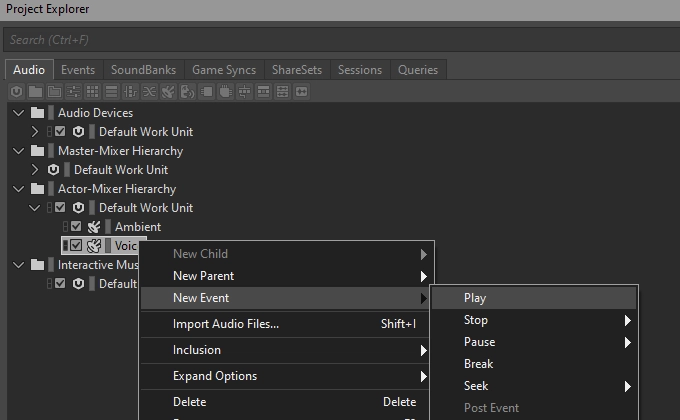The width and height of the screenshot is (680, 420).
Task: Collapse Default Work Unit under Actor-Mixer Hierarchy
Action: 35,208
